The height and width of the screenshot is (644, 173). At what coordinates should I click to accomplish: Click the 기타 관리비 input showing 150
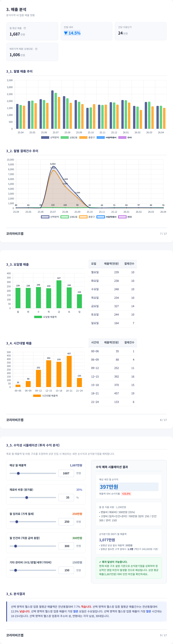pyautogui.click(x=66, y=570)
